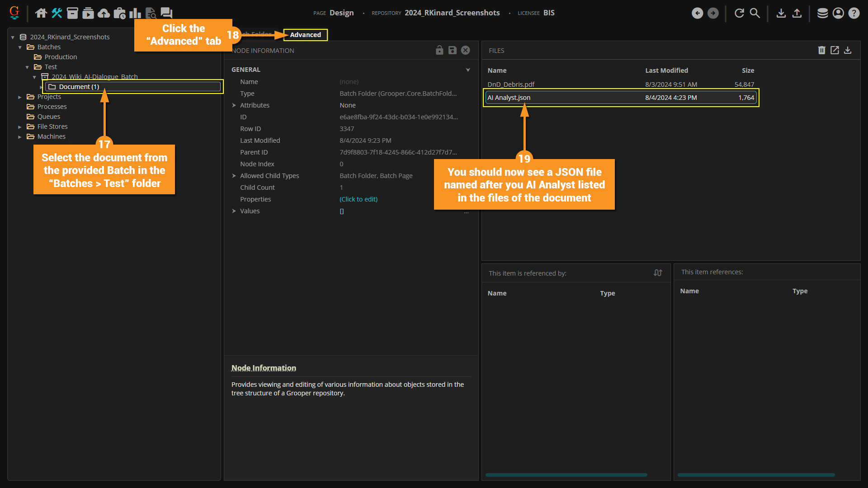
Task: Click the refresh icon in top bar
Action: point(739,13)
